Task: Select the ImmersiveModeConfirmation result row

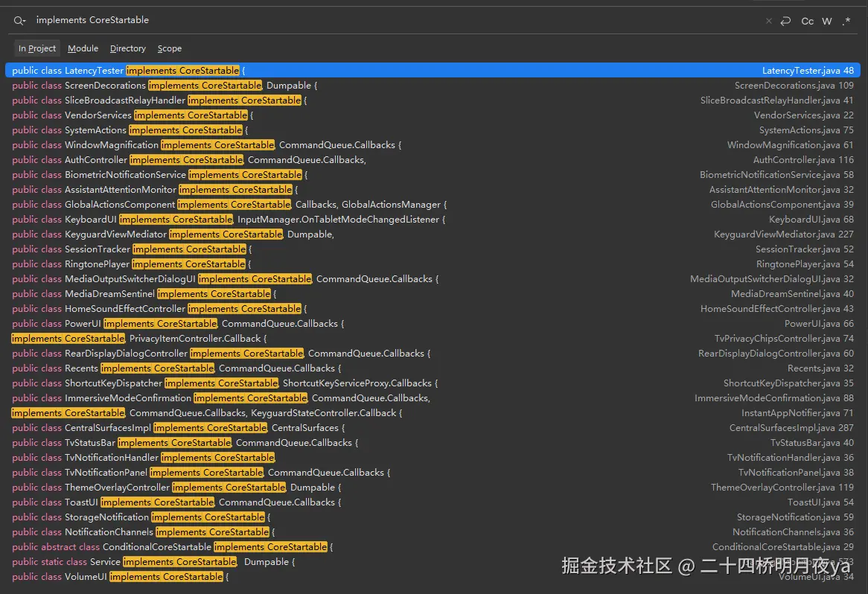Action: (433, 398)
